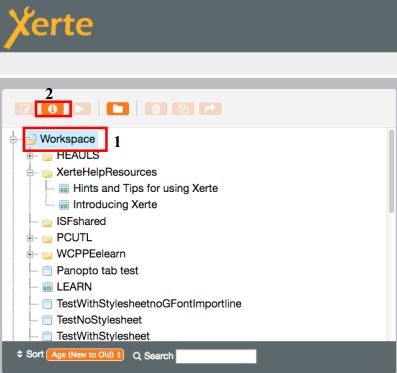The image size is (397, 373).
Task: Expand the WCPPEelearn folder
Action: pos(30,254)
